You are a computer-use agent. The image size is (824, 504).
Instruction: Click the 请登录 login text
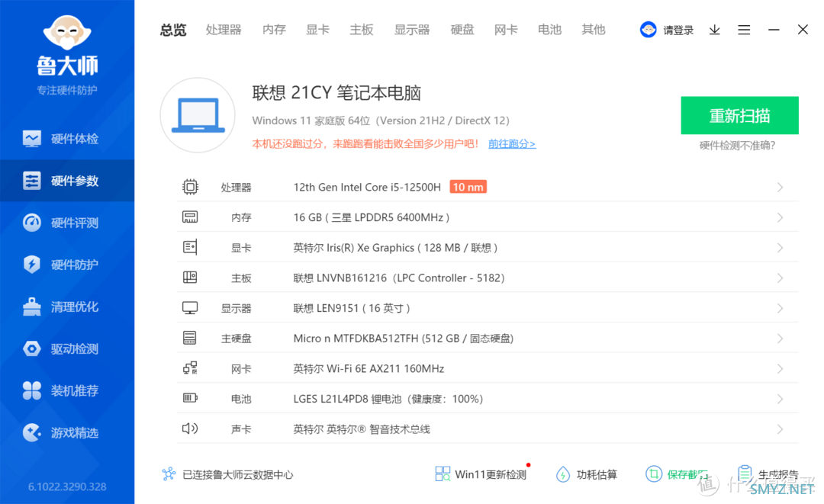coord(678,30)
